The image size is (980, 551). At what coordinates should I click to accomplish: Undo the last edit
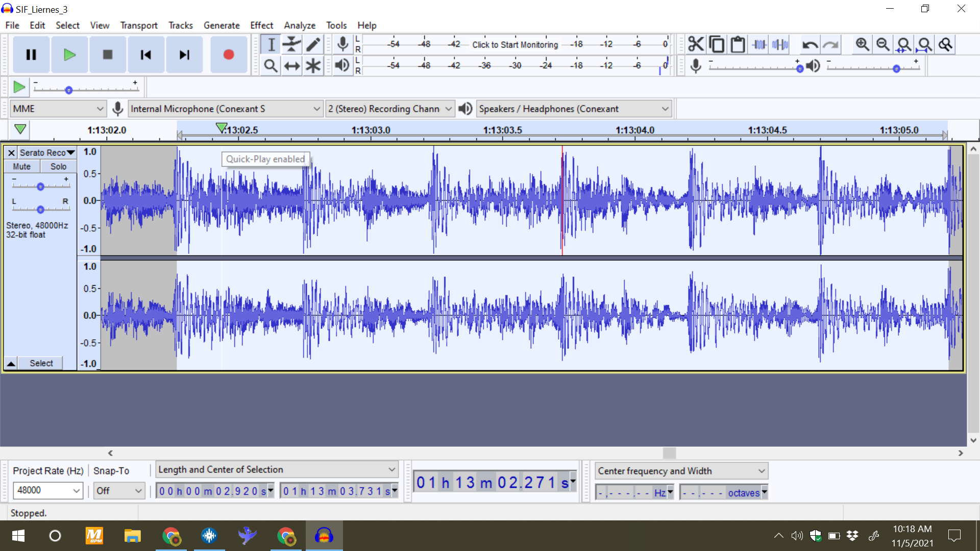coord(811,45)
